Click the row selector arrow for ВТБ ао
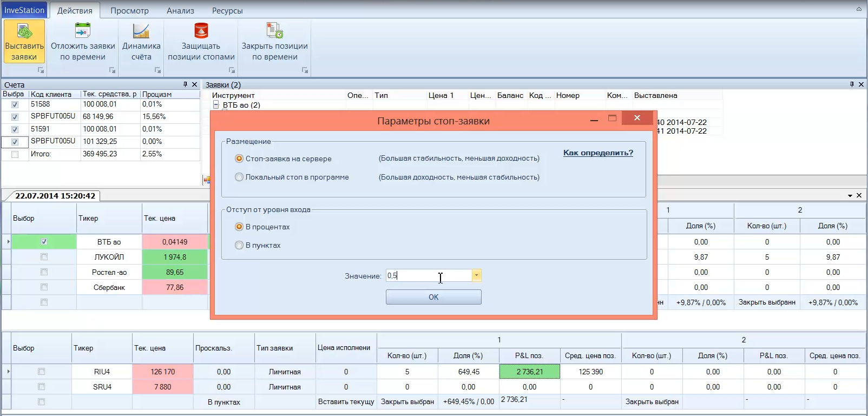This screenshot has height=416, width=868. pos(8,242)
